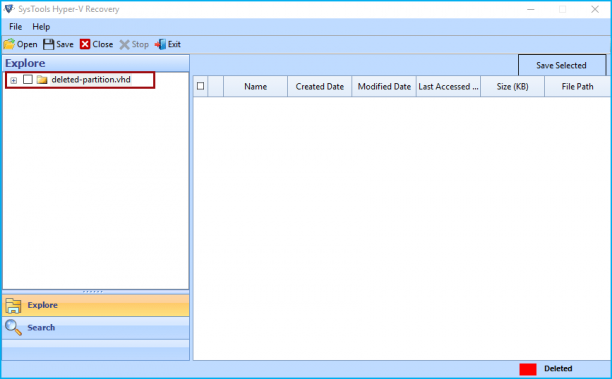Click the Save floppy disk icon
This screenshot has height=379, width=612.
[48, 44]
